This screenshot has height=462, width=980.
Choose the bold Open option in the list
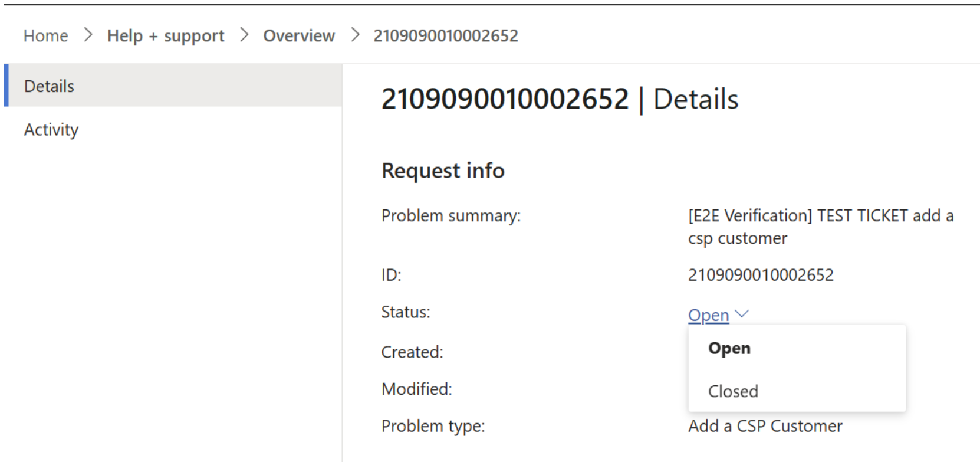pyautogui.click(x=729, y=348)
